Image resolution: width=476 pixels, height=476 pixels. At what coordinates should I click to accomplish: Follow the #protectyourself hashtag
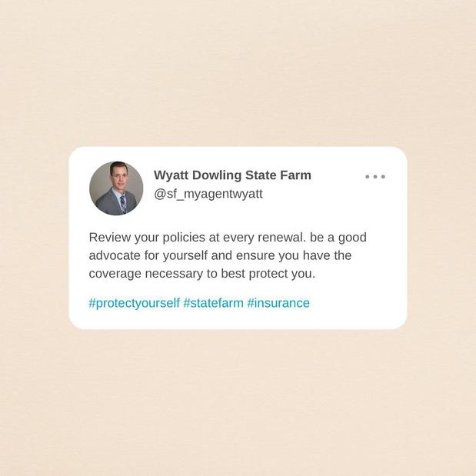(x=134, y=303)
